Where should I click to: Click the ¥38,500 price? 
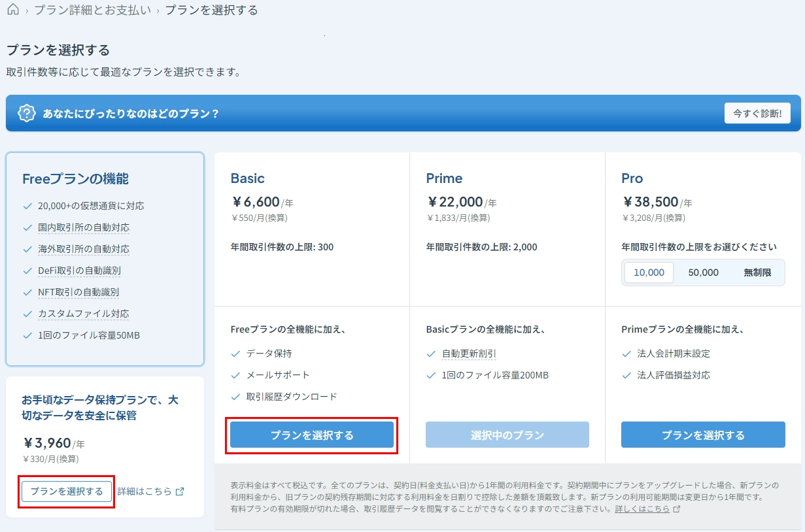pyautogui.click(x=650, y=202)
